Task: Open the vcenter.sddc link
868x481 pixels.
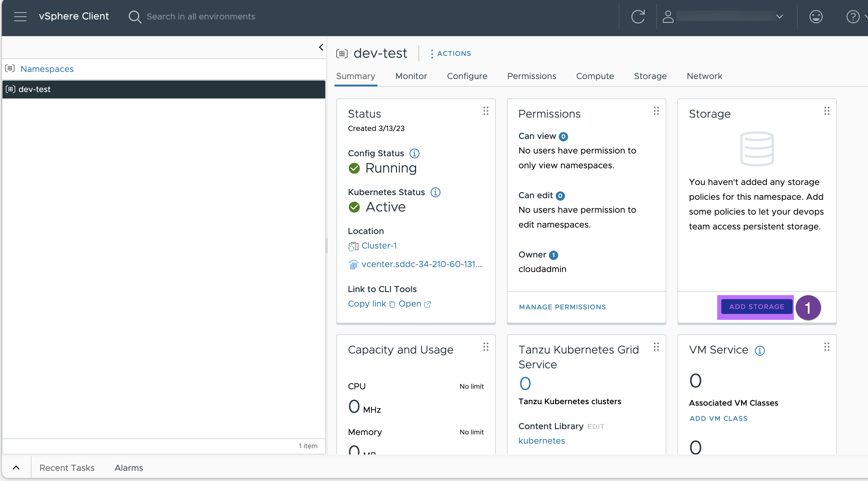Action: (422, 264)
